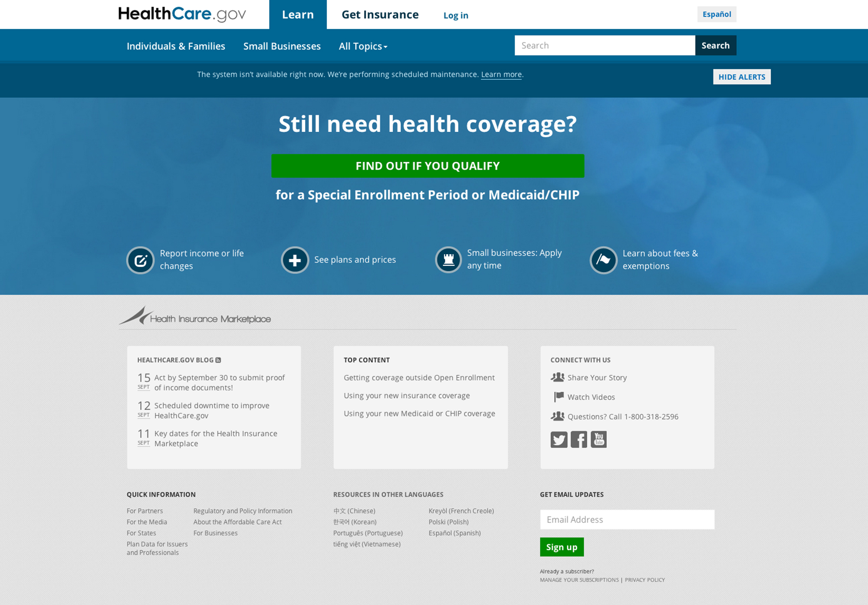Open the Facebook icon under Connect With Us
The height and width of the screenshot is (605, 868).
(579, 439)
